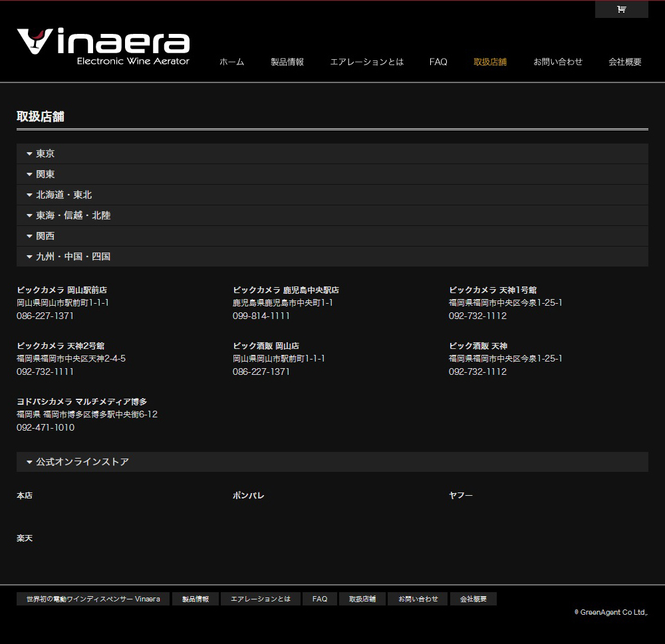Click store name ビックカメラ 天神1号館
This screenshot has height=644, width=665.
[493, 290]
